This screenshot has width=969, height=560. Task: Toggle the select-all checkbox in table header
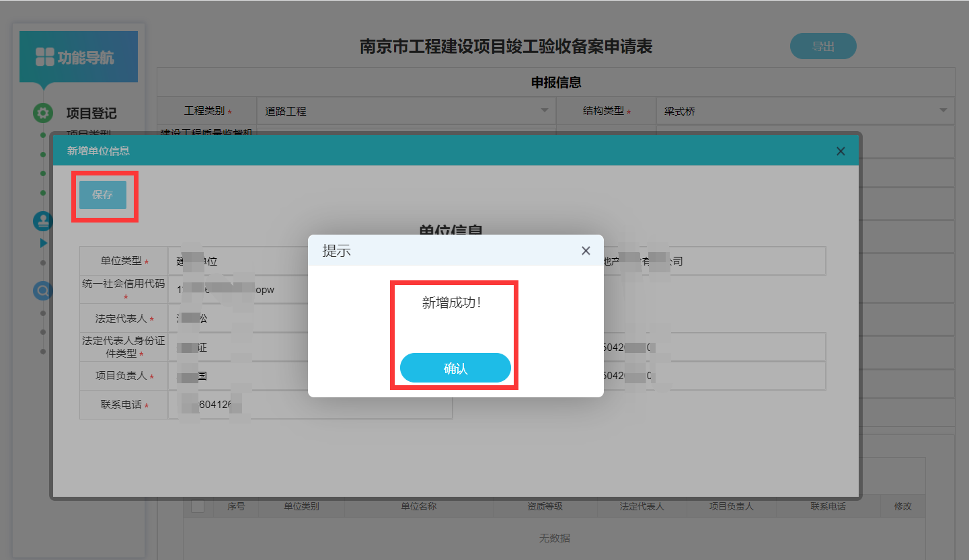198,506
